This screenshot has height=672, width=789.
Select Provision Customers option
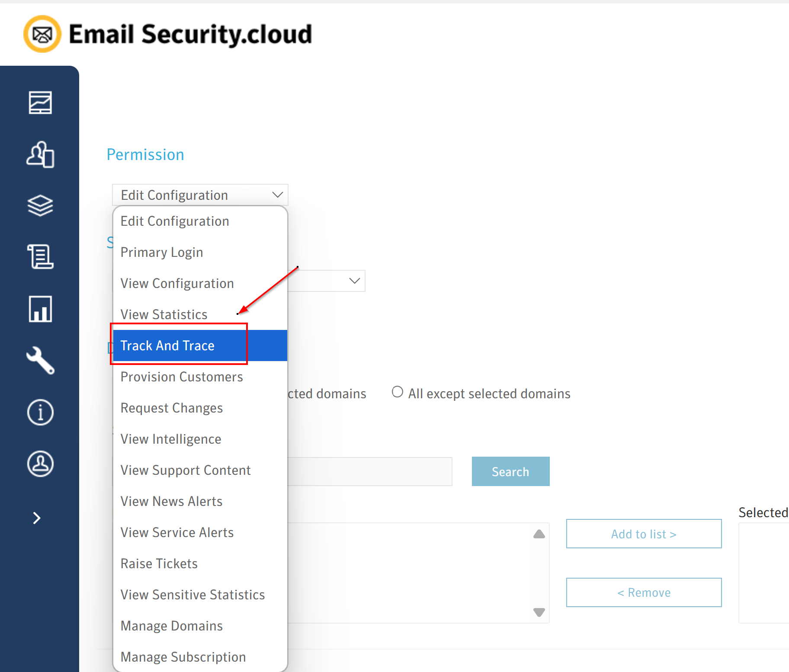point(182,377)
